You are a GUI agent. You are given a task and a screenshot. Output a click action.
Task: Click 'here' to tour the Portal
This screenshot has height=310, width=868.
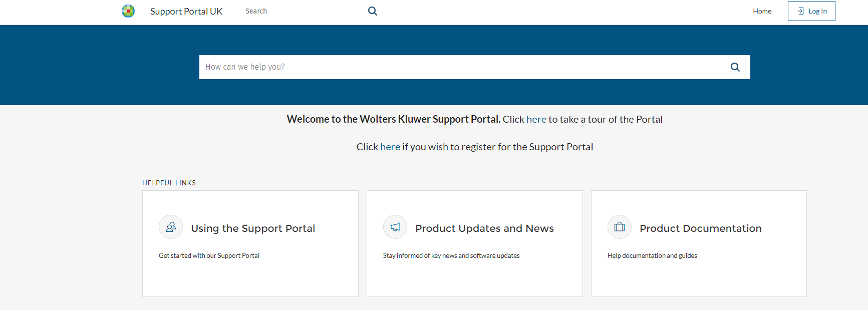536,119
